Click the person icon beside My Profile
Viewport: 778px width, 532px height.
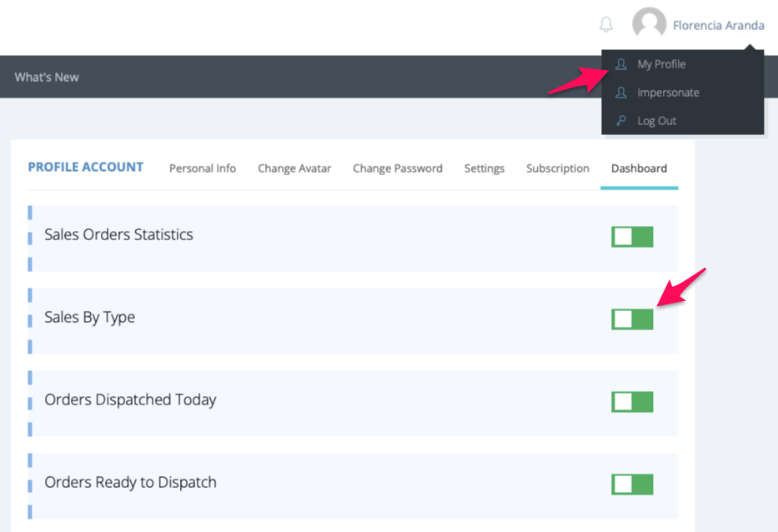click(x=620, y=64)
